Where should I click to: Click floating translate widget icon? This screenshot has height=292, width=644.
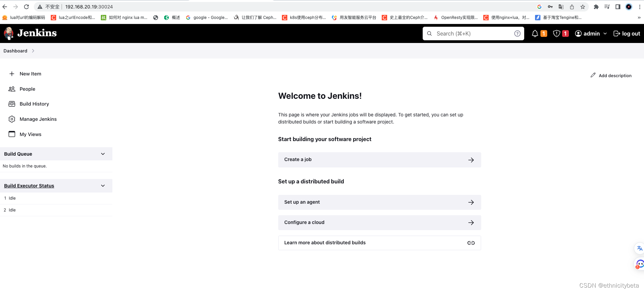click(x=639, y=248)
